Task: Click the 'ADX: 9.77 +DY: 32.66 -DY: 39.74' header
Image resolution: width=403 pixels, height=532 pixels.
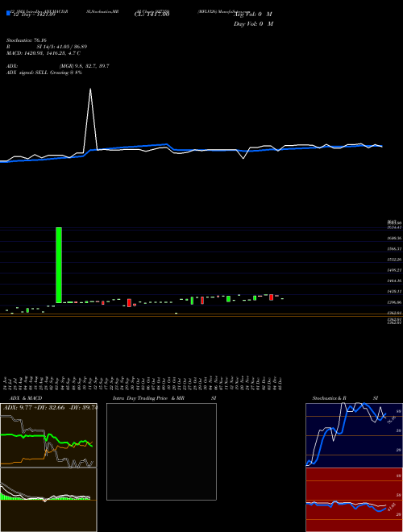Action: (50, 408)
